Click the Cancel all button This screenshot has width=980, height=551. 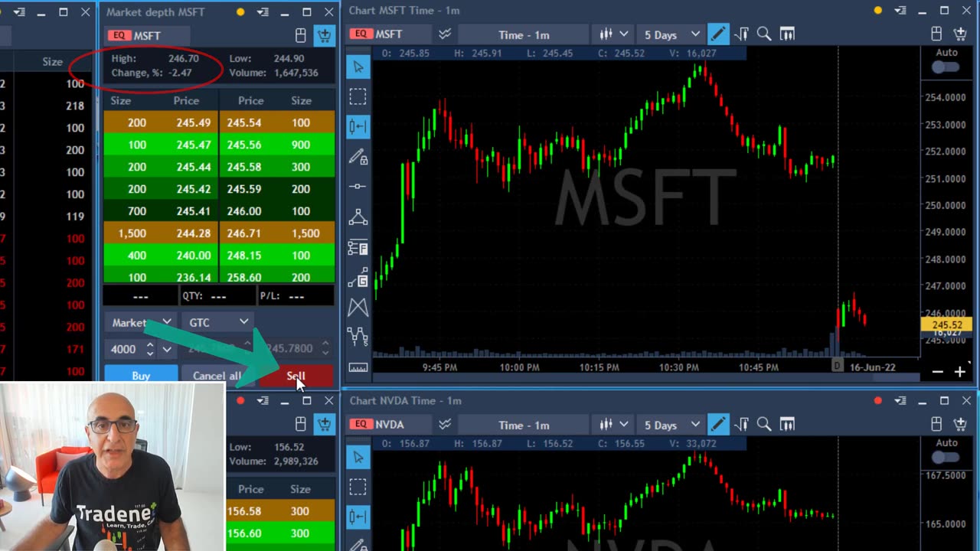click(217, 375)
